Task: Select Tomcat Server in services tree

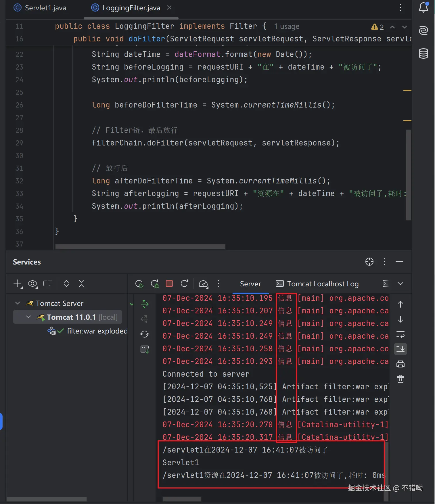Action: [60, 303]
